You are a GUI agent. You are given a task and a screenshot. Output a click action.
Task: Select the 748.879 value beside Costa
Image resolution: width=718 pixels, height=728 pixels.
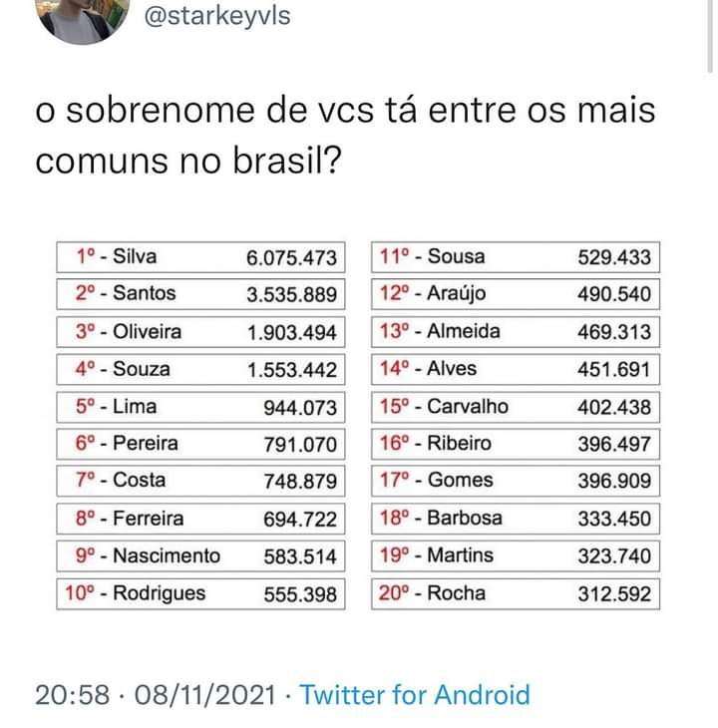(x=300, y=481)
